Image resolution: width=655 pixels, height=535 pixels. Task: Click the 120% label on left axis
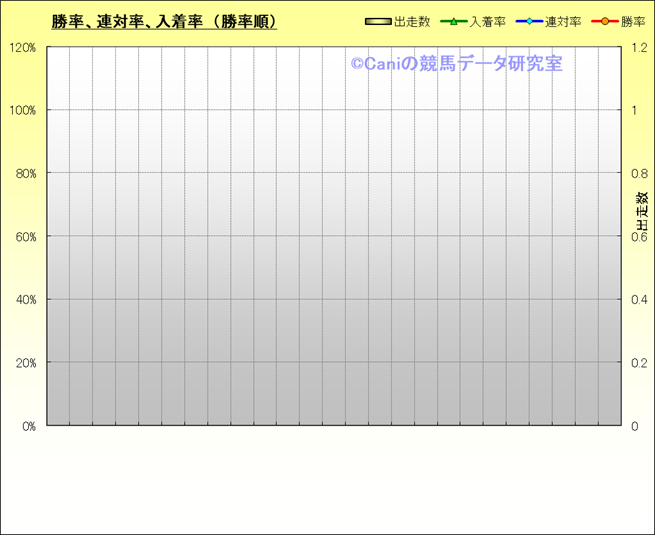(21, 47)
